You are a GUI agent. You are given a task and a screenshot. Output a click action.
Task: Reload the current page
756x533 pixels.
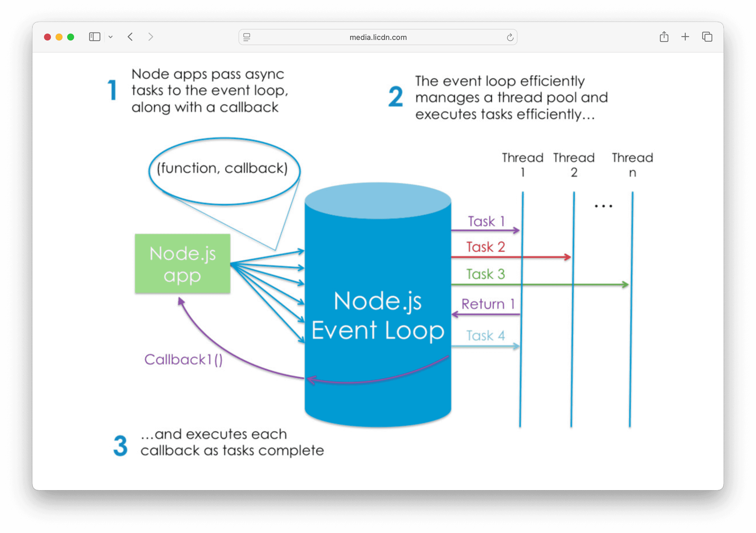[510, 37]
